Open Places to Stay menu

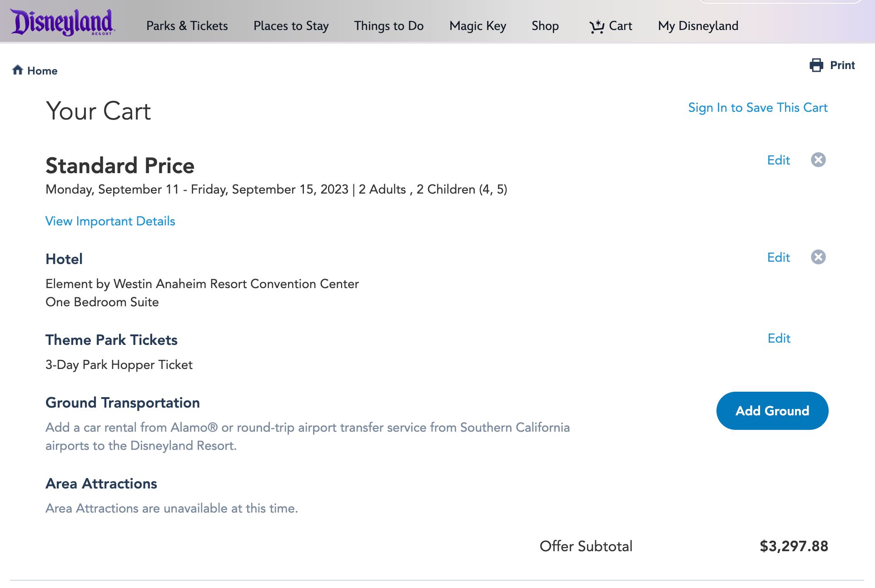point(291,26)
